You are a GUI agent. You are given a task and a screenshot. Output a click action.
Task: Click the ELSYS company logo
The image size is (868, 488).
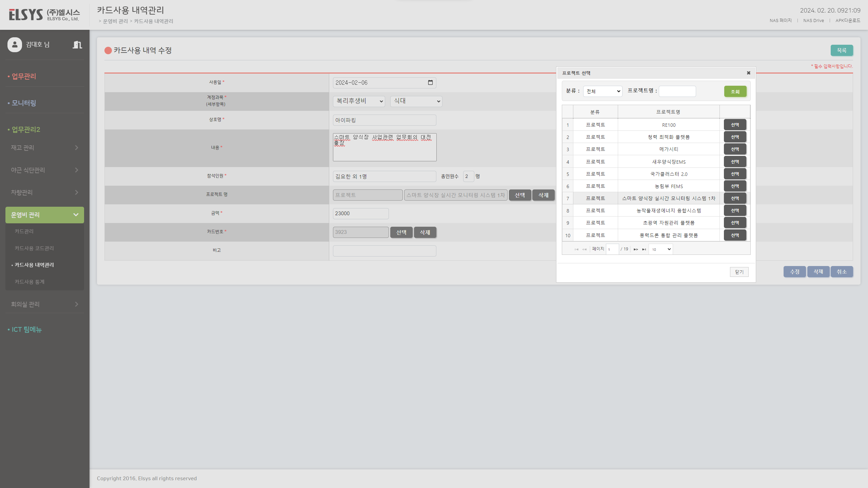[x=44, y=15]
